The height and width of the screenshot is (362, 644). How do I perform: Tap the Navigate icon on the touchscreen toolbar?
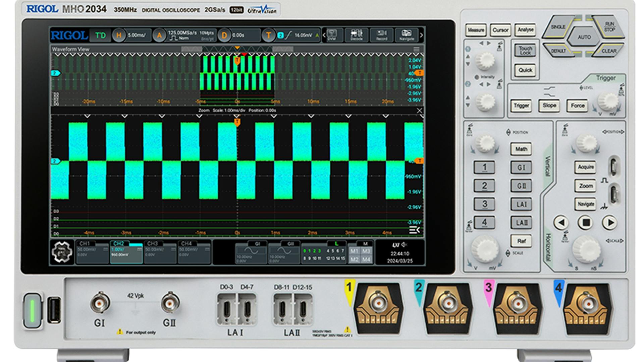click(x=407, y=35)
